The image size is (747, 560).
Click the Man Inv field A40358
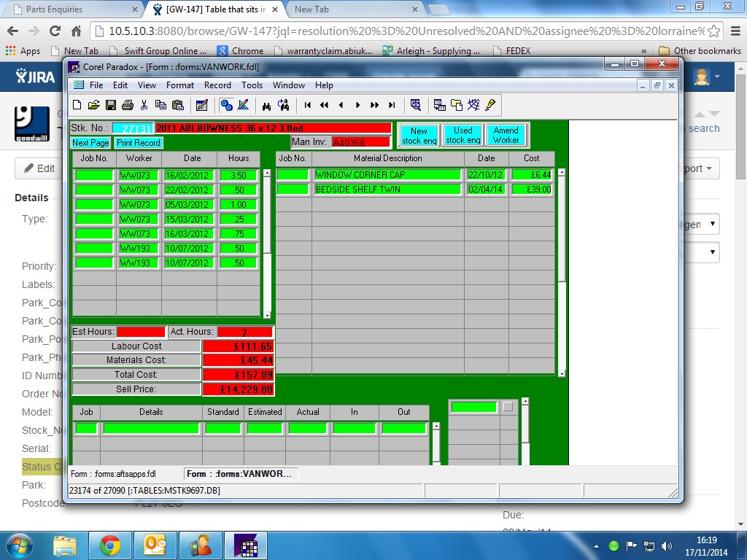[360, 142]
